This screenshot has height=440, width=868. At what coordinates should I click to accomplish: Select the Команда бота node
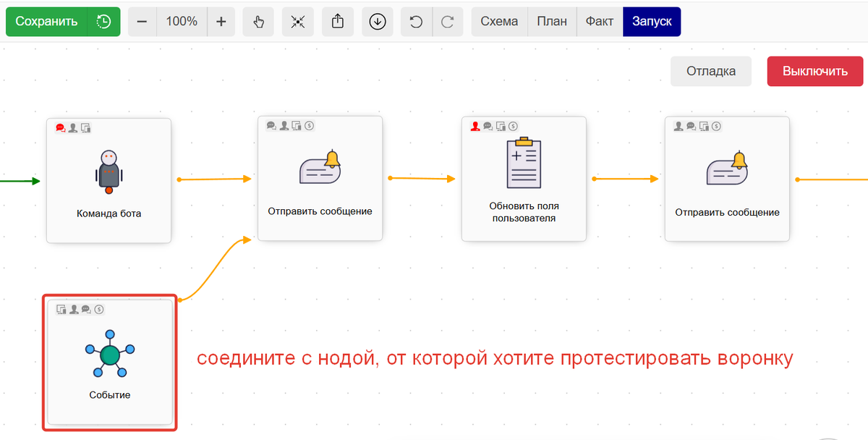pos(109,181)
